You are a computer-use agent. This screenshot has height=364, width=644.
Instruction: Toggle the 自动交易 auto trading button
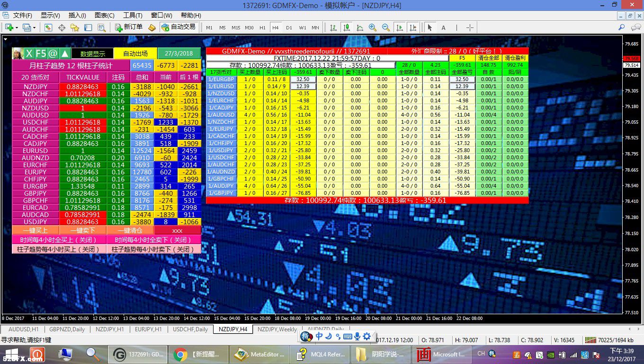point(178,27)
